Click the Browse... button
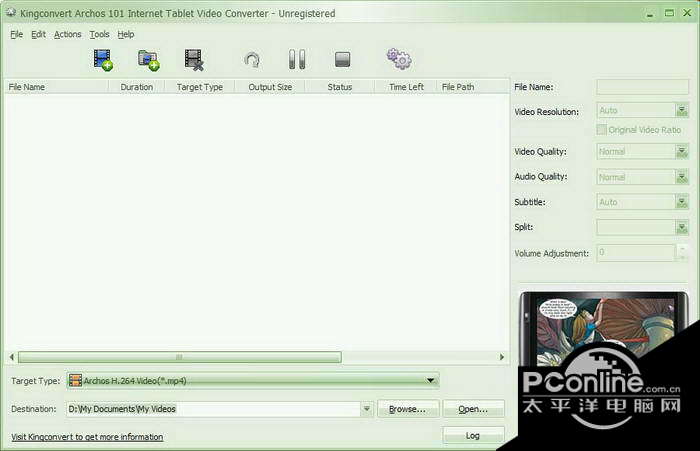The width and height of the screenshot is (700, 451). pyautogui.click(x=407, y=409)
